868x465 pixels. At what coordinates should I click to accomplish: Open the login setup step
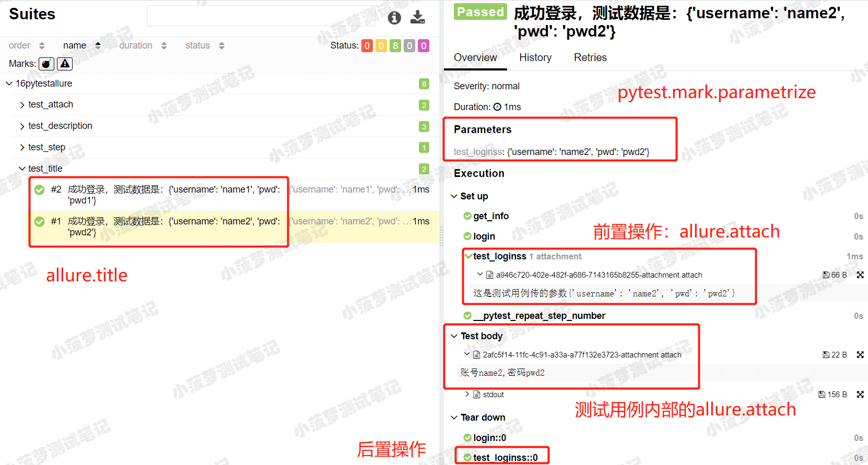point(484,236)
